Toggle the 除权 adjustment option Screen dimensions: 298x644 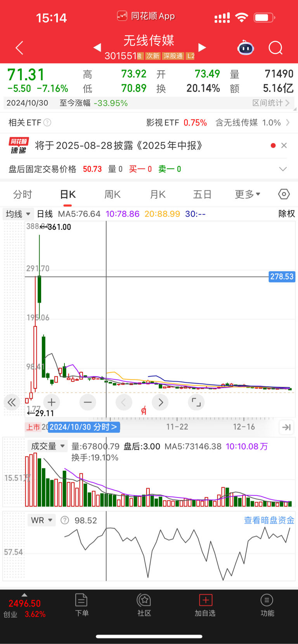[x=287, y=214]
